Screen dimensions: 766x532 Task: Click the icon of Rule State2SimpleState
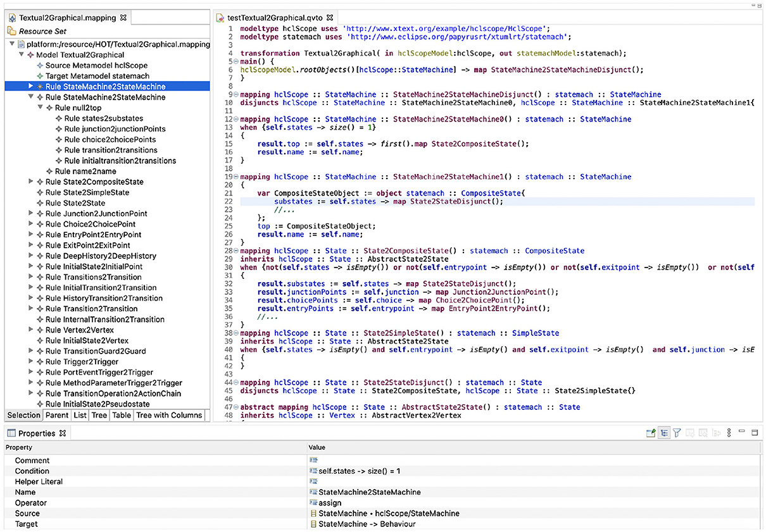pyautogui.click(x=39, y=192)
